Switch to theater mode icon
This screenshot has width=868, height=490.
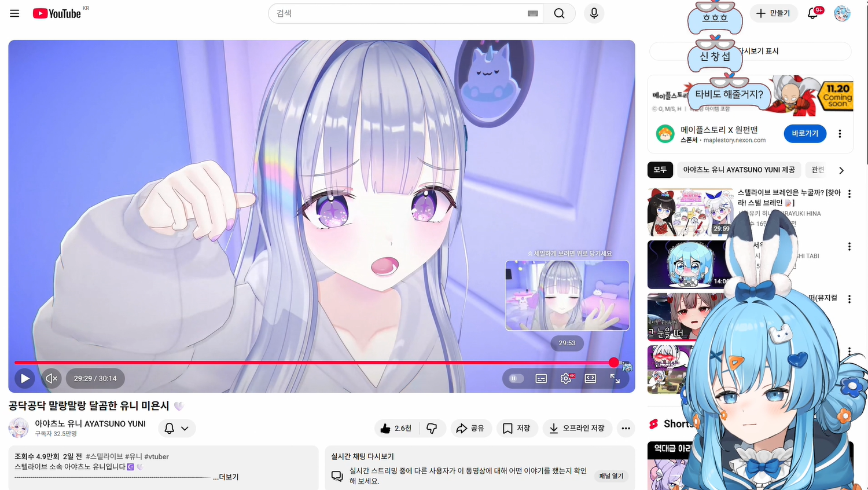click(x=590, y=378)
